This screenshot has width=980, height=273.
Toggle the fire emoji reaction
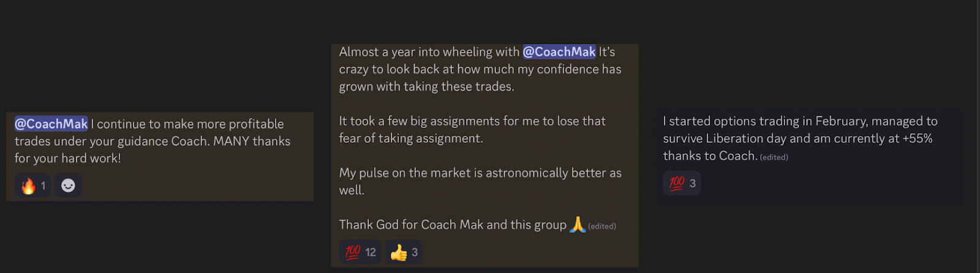(33, 185)
